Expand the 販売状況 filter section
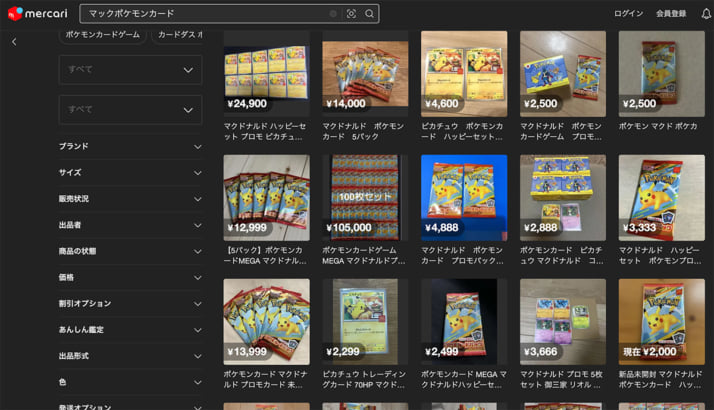This screenshot has height=410, width=714. click(130, 198)
